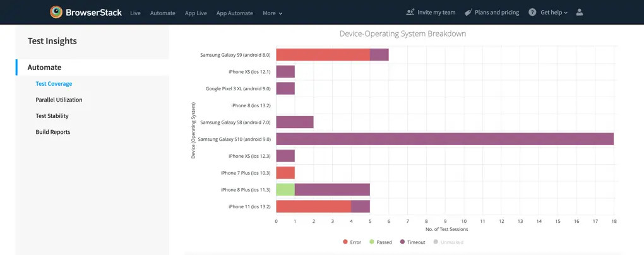Open Parallel Utilization report
This screenshot has width=644, height=255.
pyautogui.click(x=59, y=100)
